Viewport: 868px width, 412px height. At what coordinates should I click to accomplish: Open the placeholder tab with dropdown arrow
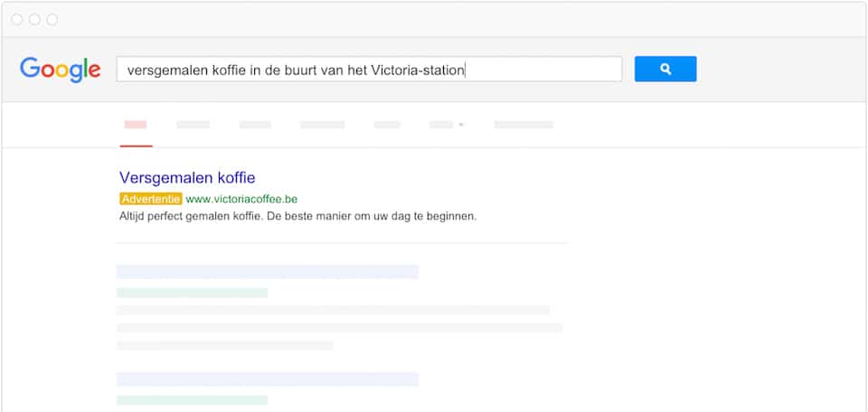coord(446,125)
